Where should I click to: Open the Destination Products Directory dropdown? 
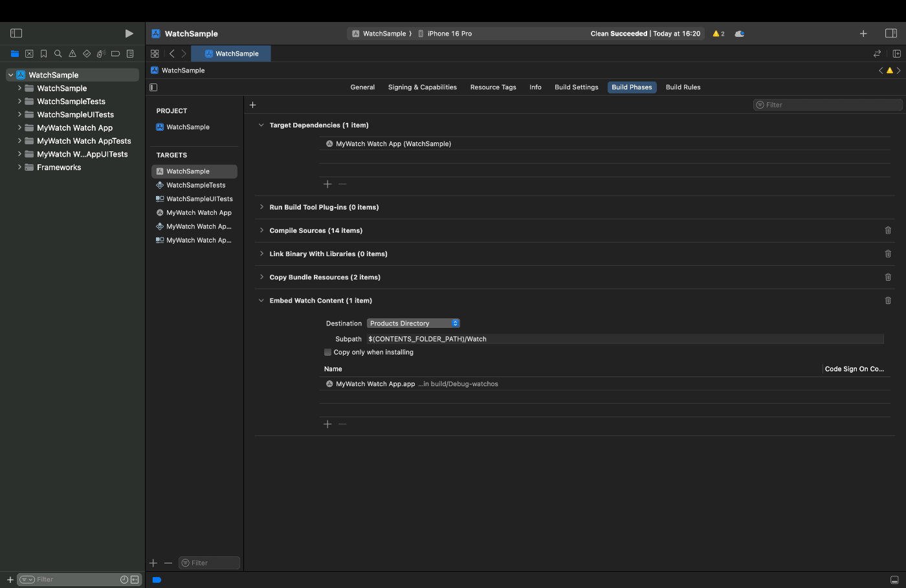pyautogui.click(x=414, y=323)
